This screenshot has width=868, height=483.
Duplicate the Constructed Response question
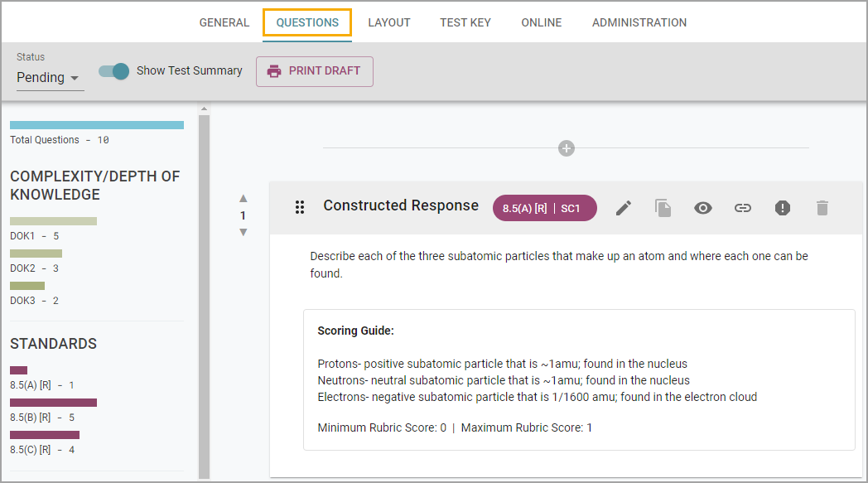tap(663, 208)
